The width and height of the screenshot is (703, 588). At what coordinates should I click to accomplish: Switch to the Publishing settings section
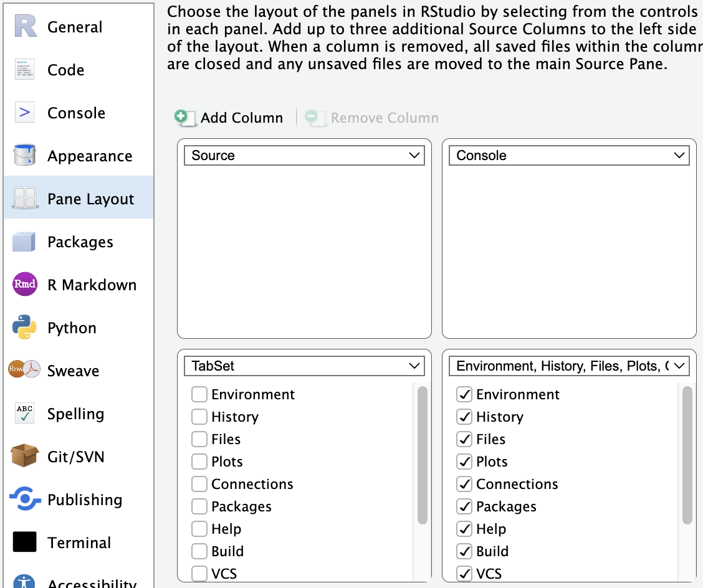pyautogui.click(x=79, y=500)
